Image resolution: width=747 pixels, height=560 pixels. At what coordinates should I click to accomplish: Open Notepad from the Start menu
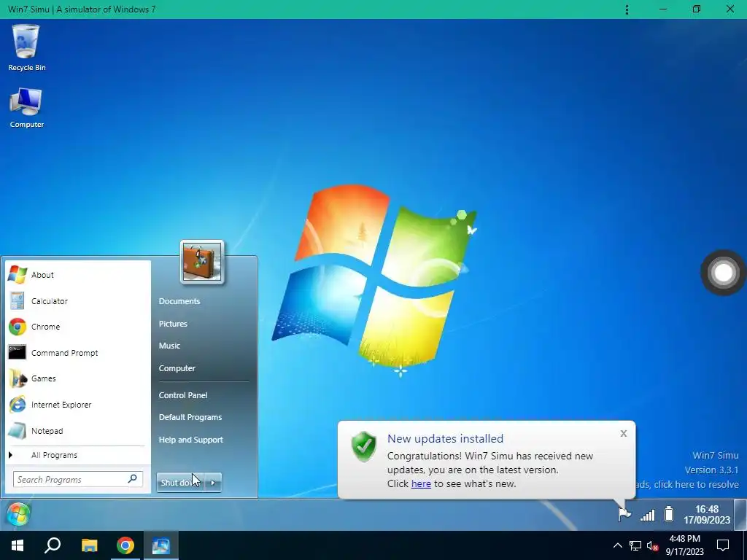(x=77, y=431)
